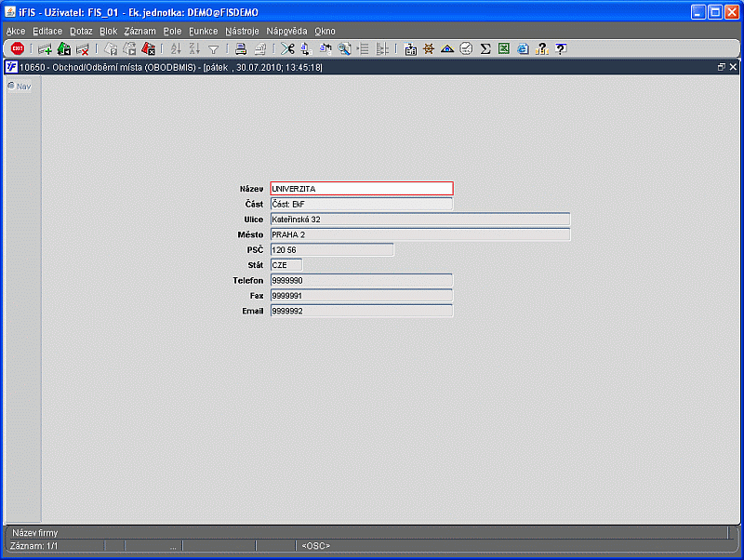Click the question mark with figures help icon
The width and height of the screenshot is (744, 560).
coord(541,48)
